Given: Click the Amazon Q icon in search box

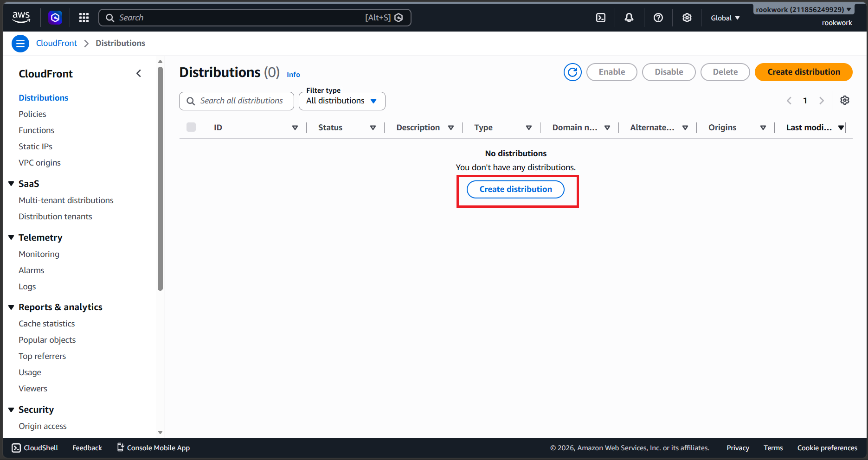Looking at the screenshot, I should tap(399, 18).
